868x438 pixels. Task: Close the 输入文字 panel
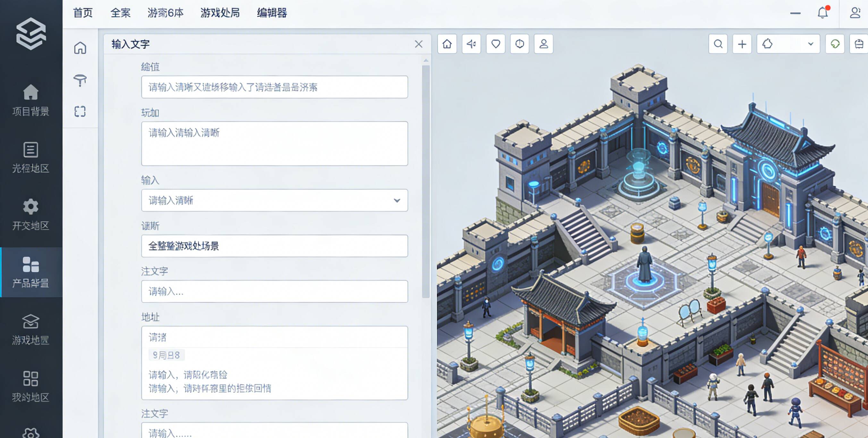point(418,44)
